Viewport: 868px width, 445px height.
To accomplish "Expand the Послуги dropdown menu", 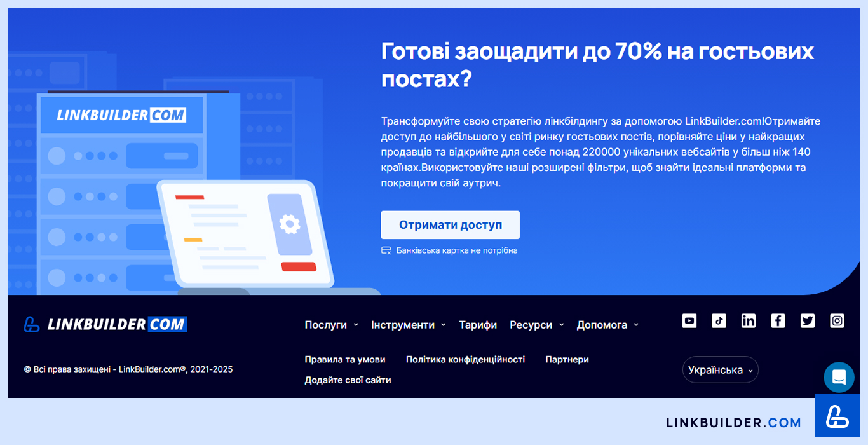I will tap(332, 325).
